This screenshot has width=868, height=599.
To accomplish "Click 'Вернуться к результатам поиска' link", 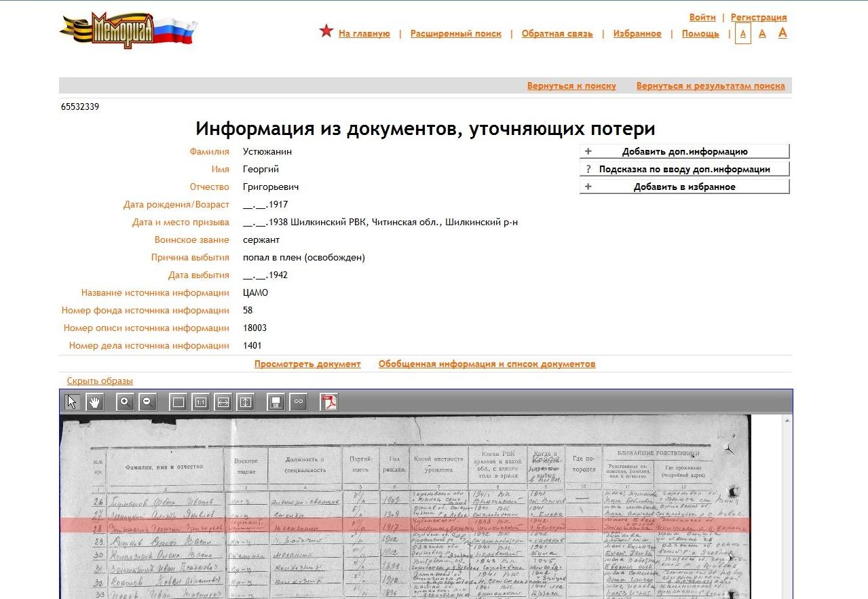I will pyautogui.click(x=710, y=86).
